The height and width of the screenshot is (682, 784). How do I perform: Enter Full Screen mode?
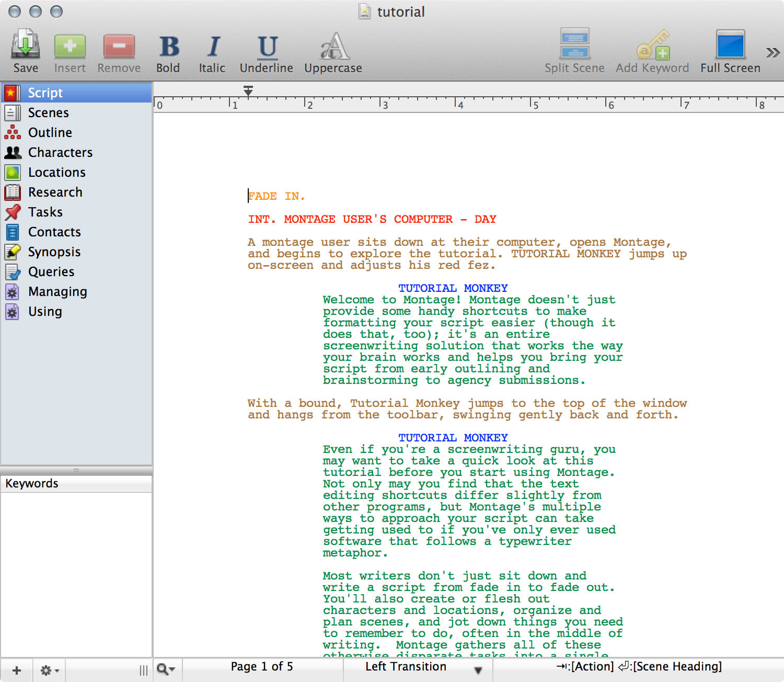(730, 46)
